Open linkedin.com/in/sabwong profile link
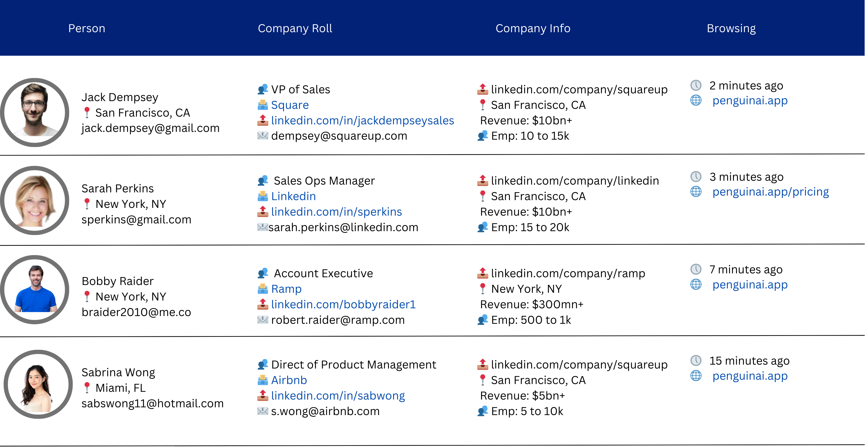Image resolution: width=868 pixels, height=447 pixels. 338,396
